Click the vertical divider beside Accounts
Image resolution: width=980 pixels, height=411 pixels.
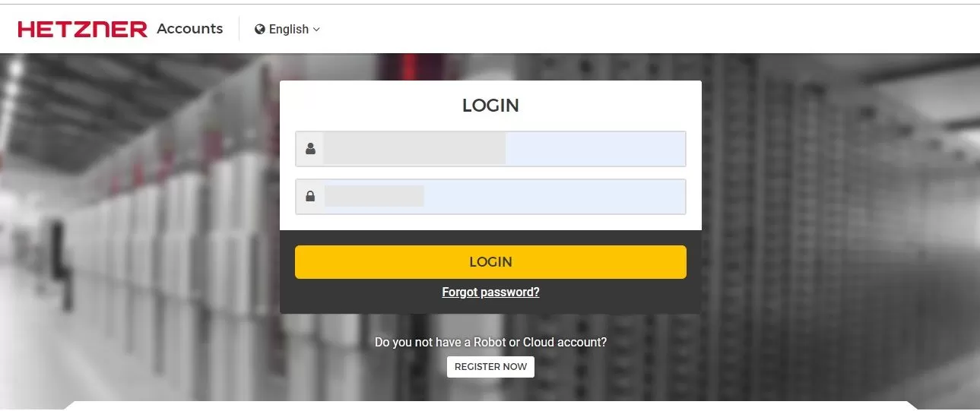pos(239,29)
